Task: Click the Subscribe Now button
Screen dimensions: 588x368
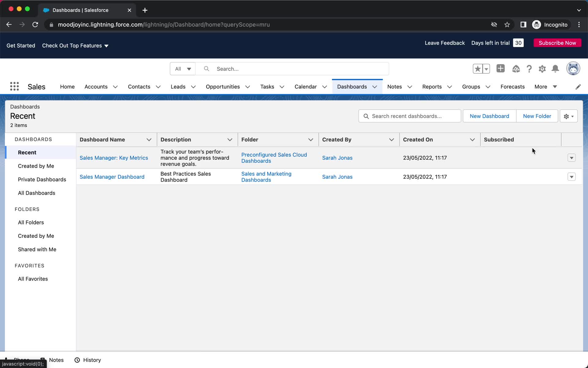Action: (557, 43)
